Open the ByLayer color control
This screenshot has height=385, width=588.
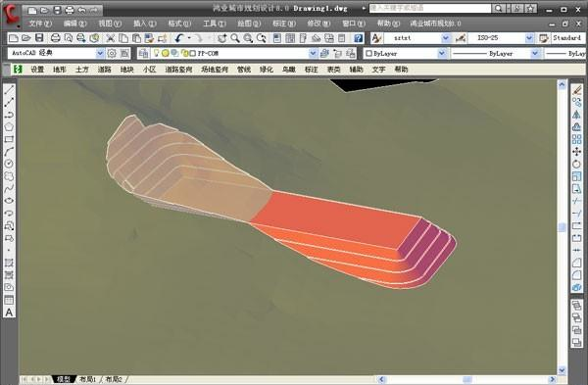point(406,53)
